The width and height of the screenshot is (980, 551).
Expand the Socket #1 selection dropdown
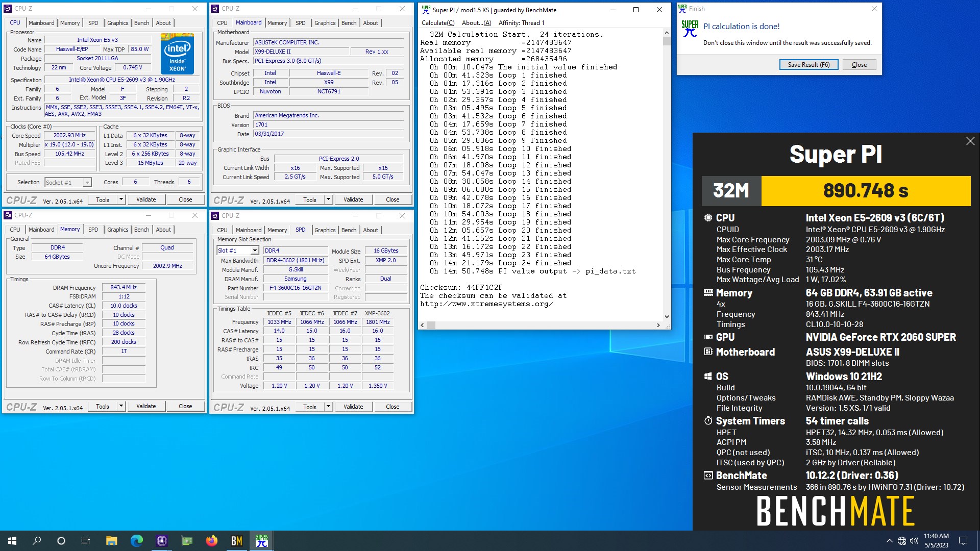point(87,182)
